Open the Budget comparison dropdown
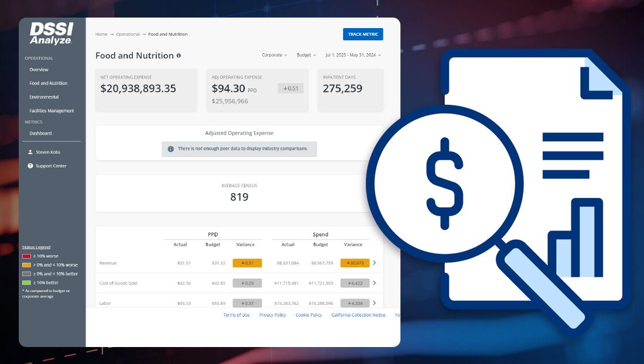The width and height of the screenshot is (644, 364). 306,55
